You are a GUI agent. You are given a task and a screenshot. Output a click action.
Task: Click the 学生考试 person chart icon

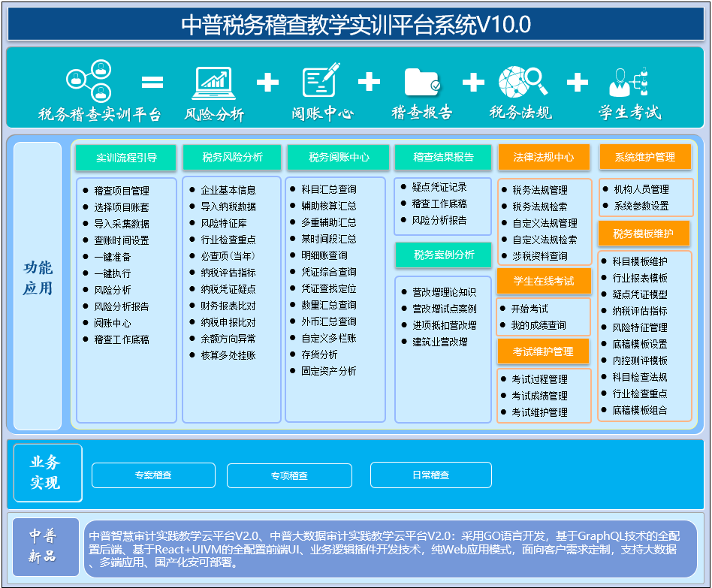click(x=629, y=82)
